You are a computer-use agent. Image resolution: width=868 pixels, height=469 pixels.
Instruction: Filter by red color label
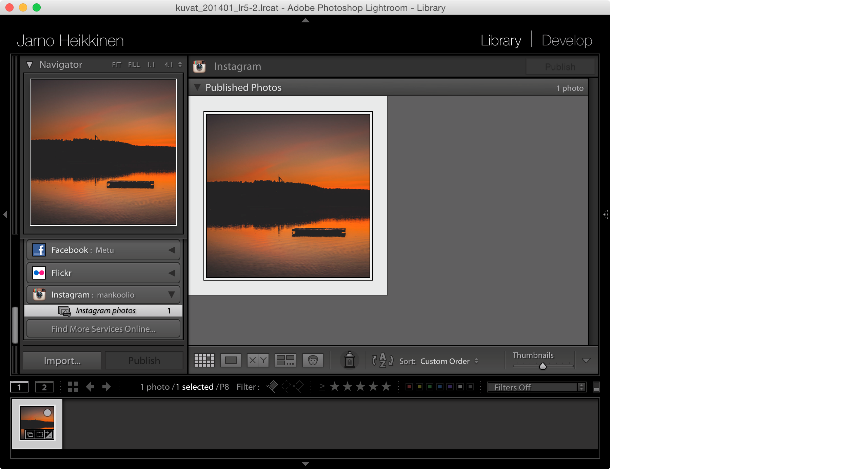coord(409,387)
